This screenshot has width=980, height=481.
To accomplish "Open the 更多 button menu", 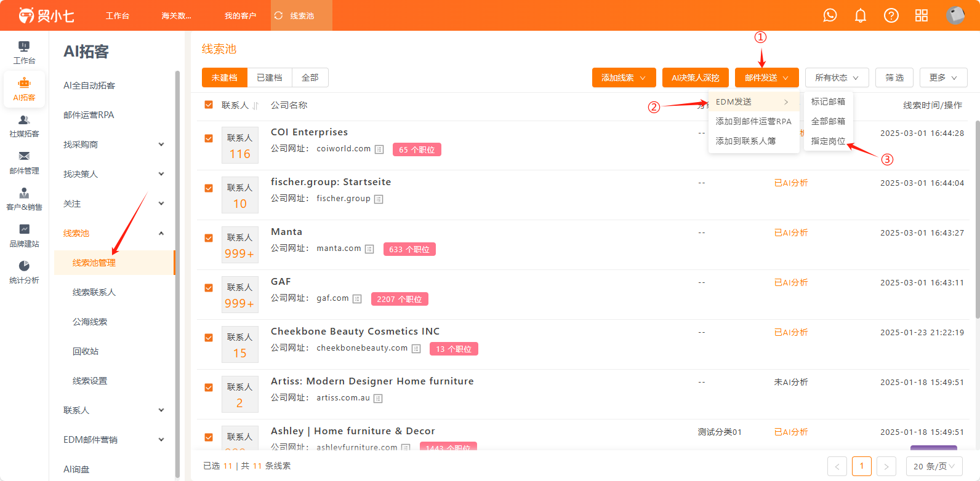I will tap(944, 78).
